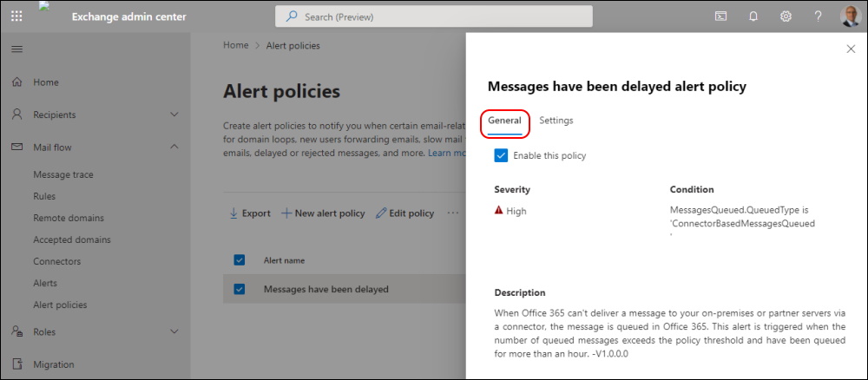868x380 pixels.
Task: Uncheck Enable this policy checkbox
Action: click(x=501, y=155)
